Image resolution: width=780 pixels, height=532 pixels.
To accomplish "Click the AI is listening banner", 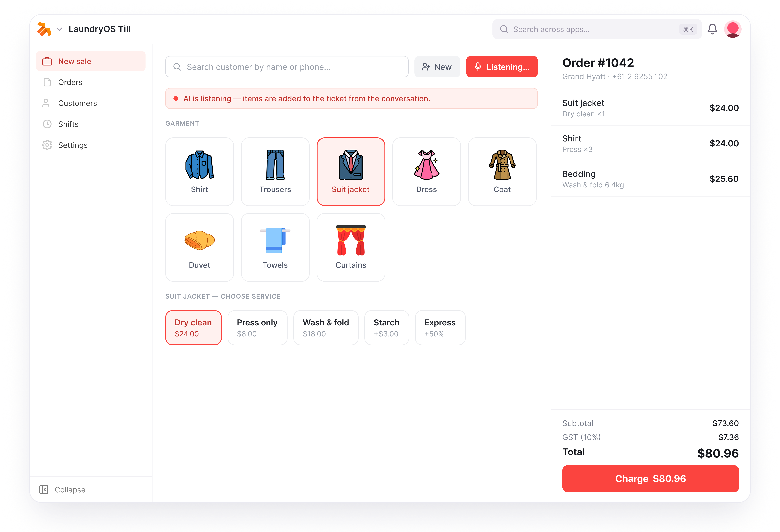I will tap(351, 98).
